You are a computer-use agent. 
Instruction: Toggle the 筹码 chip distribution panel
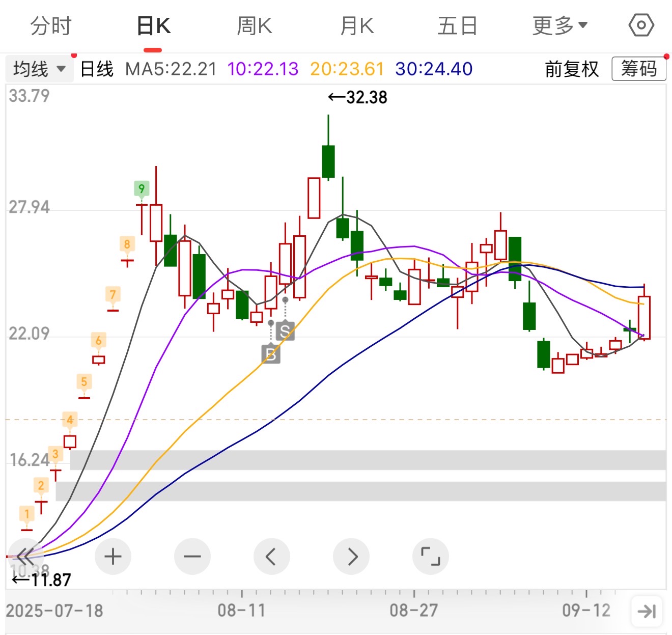click(x=638, y=69)
